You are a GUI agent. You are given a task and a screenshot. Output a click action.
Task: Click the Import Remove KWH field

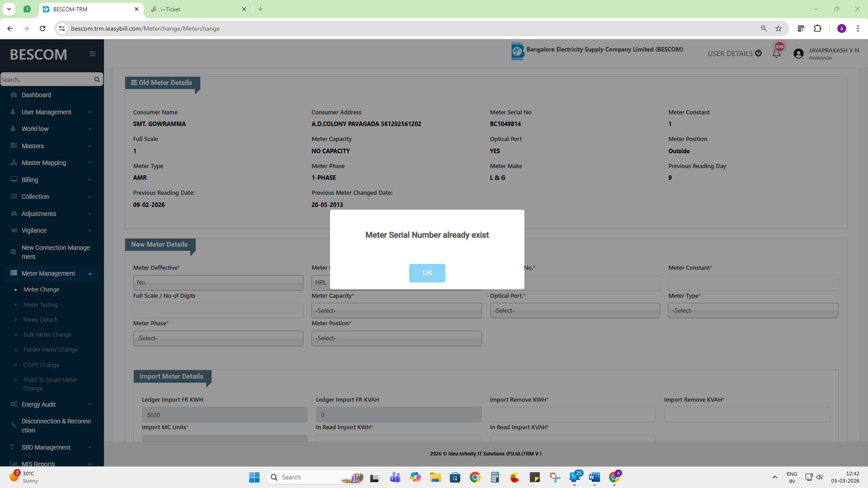click(572, 415)
